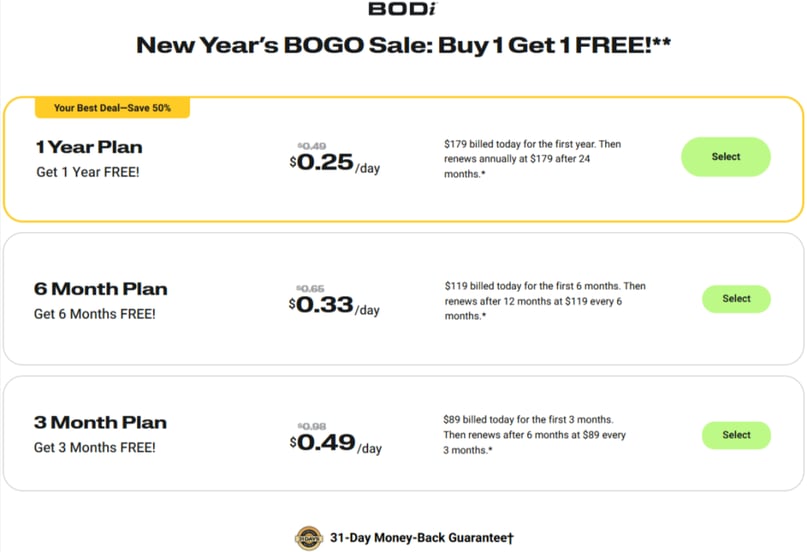Click the 'Get 3 Months FREE!' text
The image size is (807, 552).
[x=95, y=448]
